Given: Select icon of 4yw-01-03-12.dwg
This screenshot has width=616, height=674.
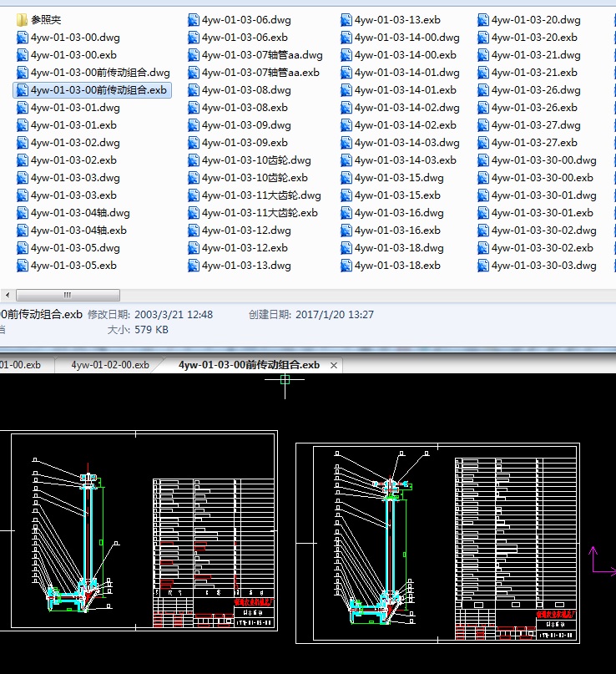Looking at the screenshot, I should point(194,231).
